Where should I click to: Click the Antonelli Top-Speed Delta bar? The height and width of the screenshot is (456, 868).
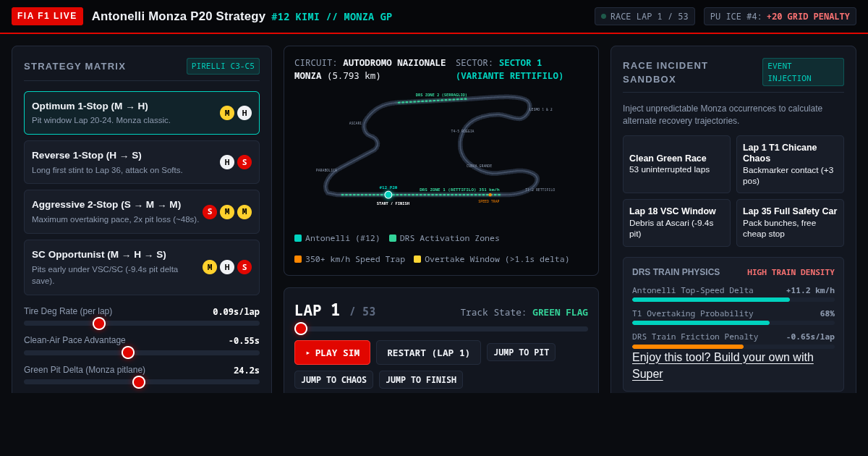733,300
